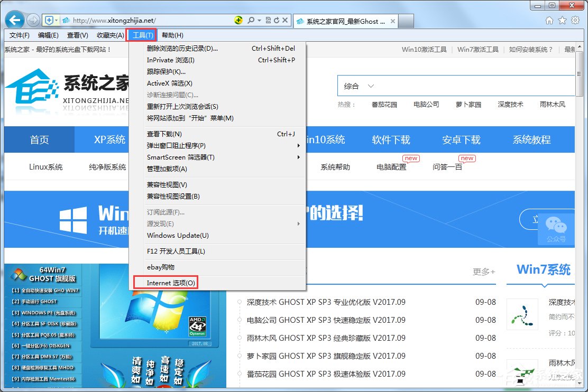Open browser settings via the gear icon
Viewport: 588px width, 392px height.
click(575, 20)
